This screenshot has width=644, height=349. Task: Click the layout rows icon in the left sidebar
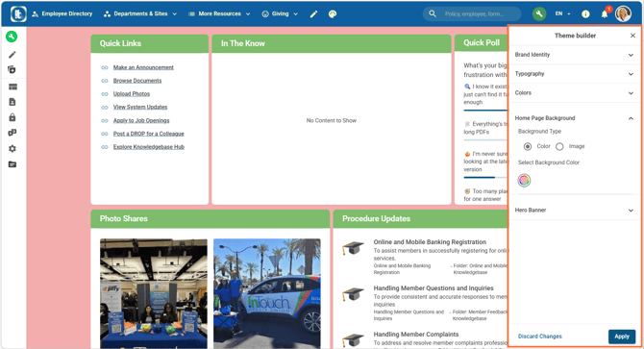12,87
